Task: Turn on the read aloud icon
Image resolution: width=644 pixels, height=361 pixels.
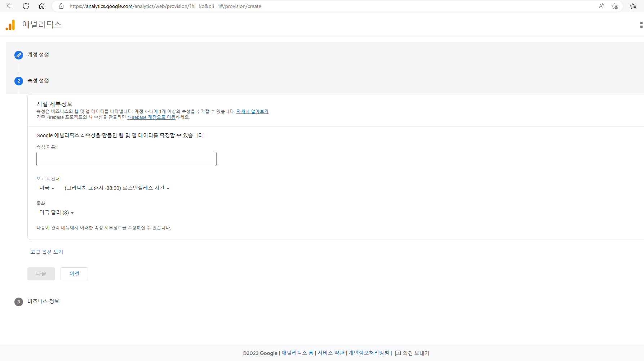Action: click(x=601, y=6)
